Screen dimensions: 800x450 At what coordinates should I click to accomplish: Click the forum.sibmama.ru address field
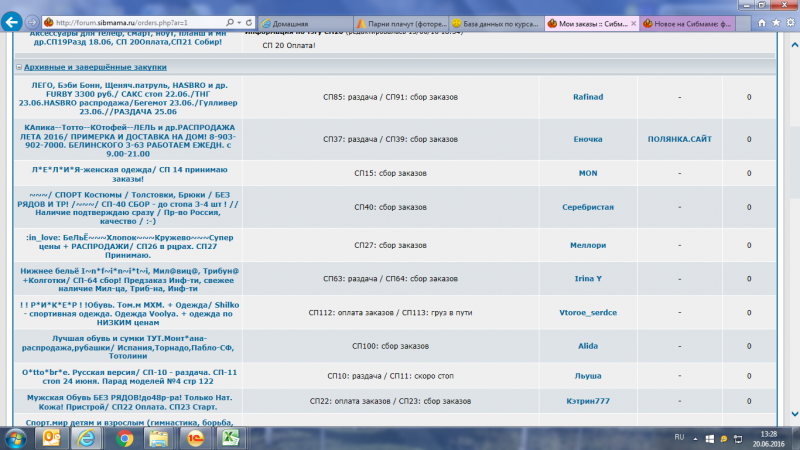click(135, 22)
